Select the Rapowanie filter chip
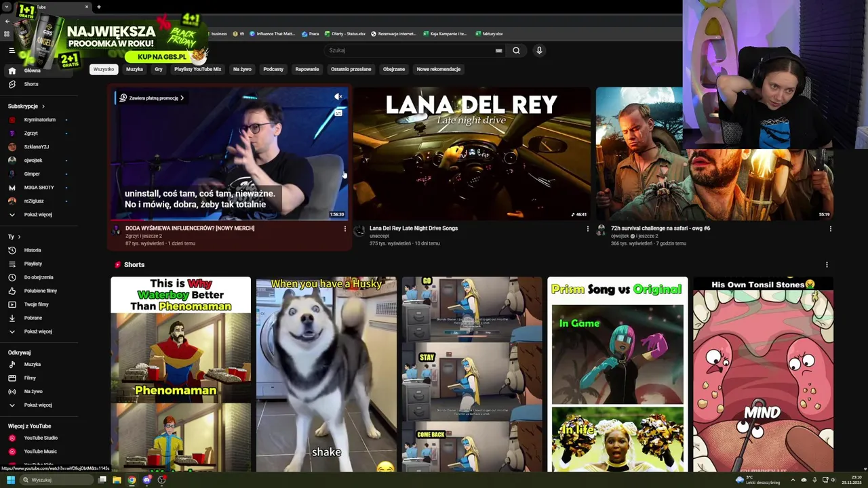This screenshot has height=488, width=868. 307,69
